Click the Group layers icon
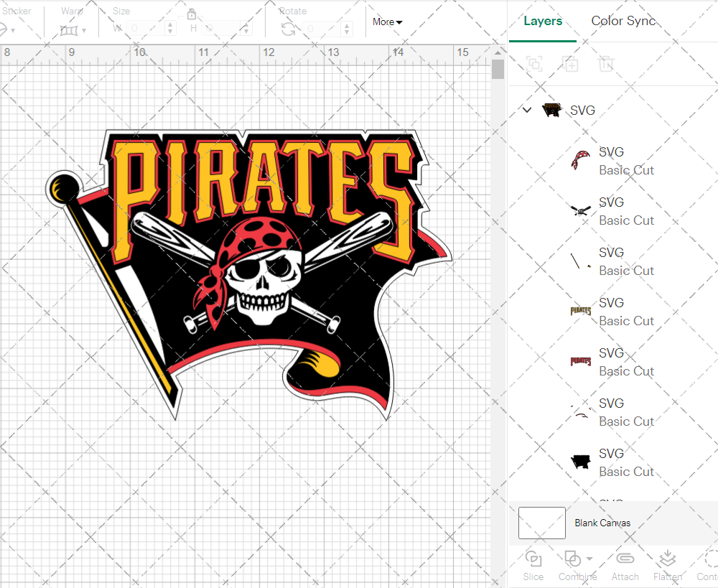 point(534,64)
